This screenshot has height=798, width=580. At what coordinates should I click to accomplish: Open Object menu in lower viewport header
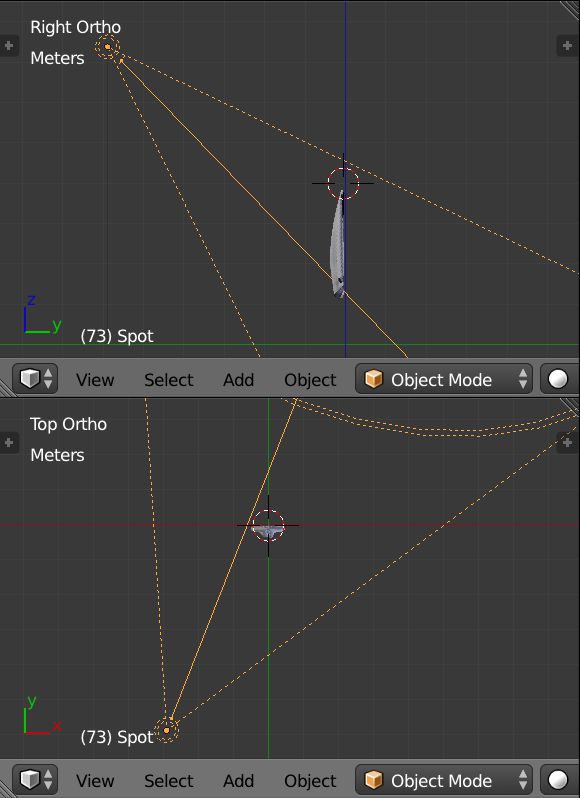click(310, 780)
